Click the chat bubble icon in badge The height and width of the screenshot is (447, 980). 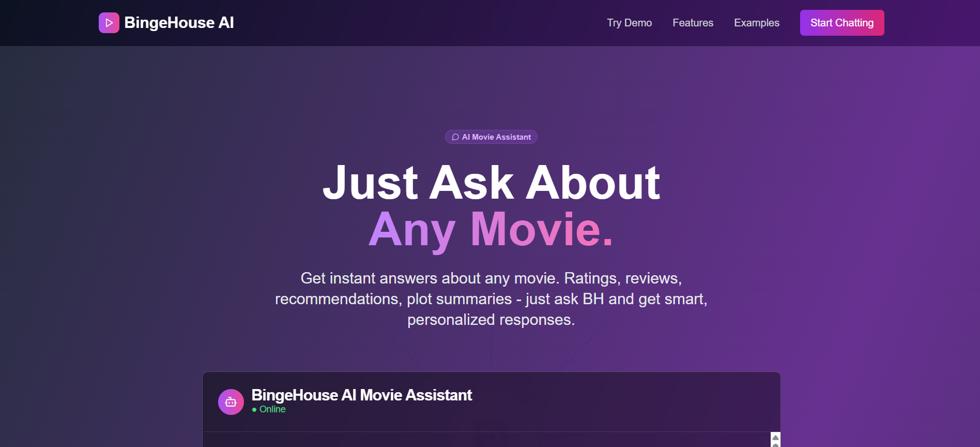click(x=455, y=137)
